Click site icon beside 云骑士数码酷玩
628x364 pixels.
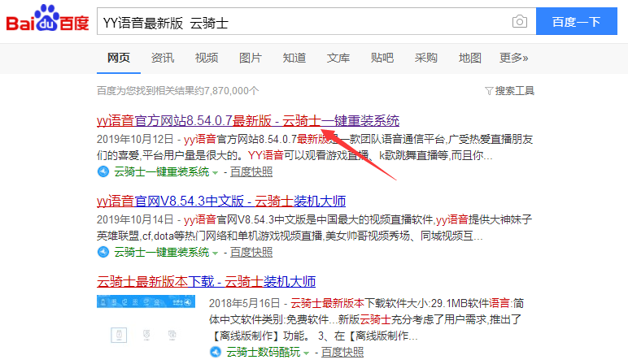point(216,352)
